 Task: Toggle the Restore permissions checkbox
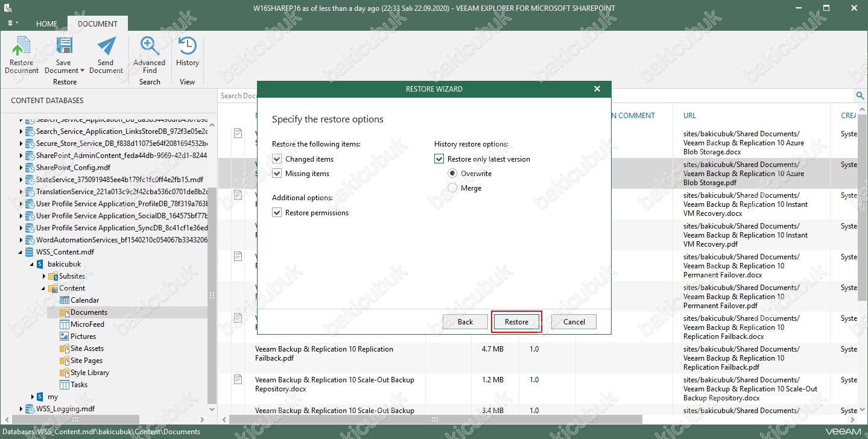(x=277, y=213)
